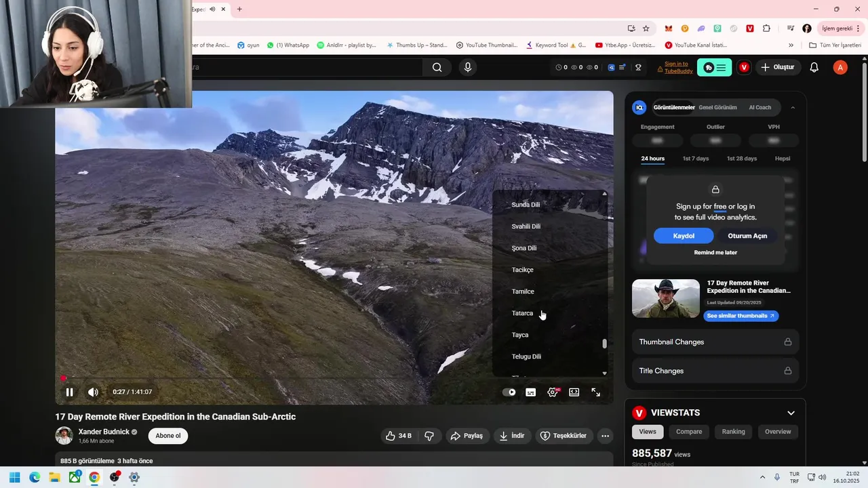868x488 pixels.
Task: Start voice search with microphone icon
Action: tap(467, 67)
